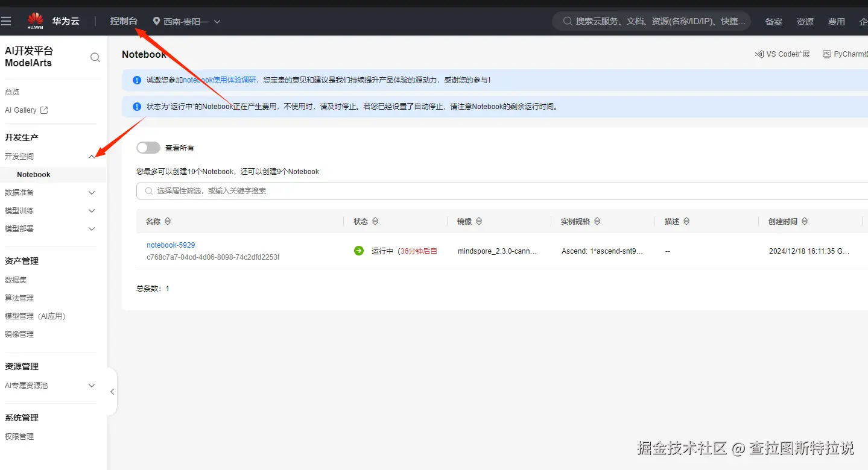868x470 pixels.
Task: Click the 运行中 status text
Action: point(382,251)
